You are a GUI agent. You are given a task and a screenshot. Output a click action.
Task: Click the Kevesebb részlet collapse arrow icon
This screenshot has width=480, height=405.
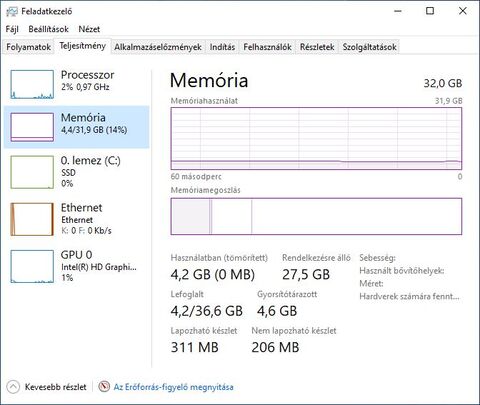click(13, 387)
